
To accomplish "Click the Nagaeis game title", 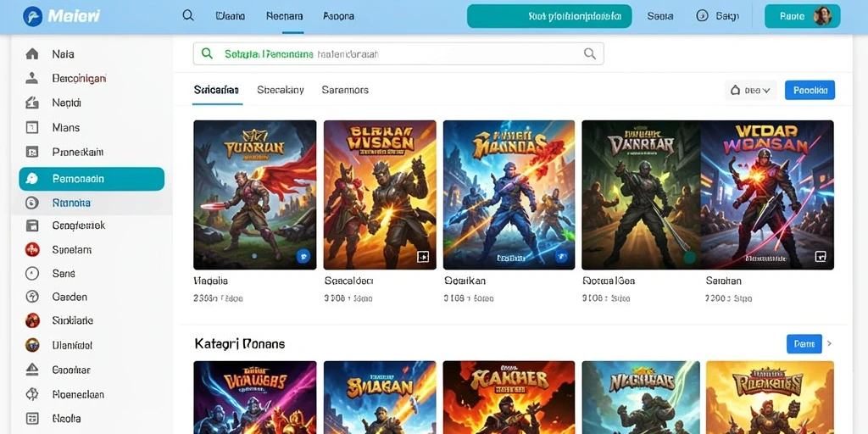I will point(210,281).
